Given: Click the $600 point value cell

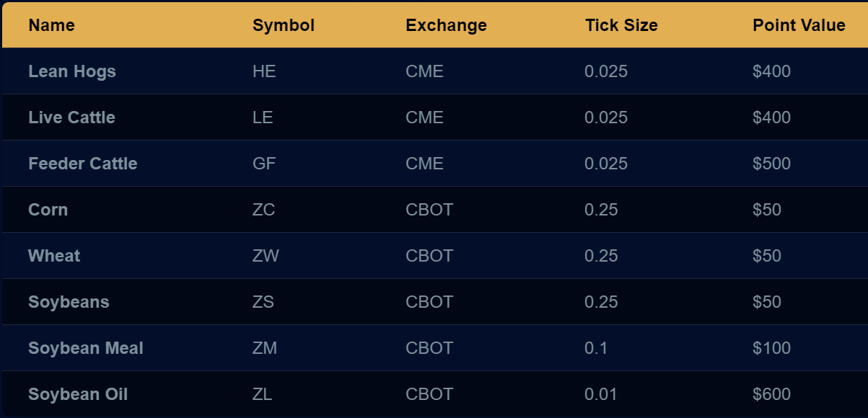Looking at the screenshot, I should click(x=771, y=394).
